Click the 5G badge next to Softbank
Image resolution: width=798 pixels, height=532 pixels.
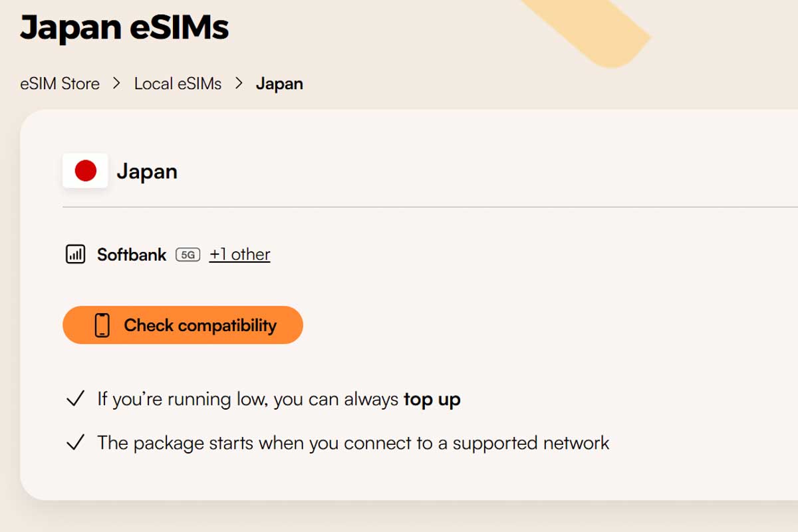pos(188,255)
